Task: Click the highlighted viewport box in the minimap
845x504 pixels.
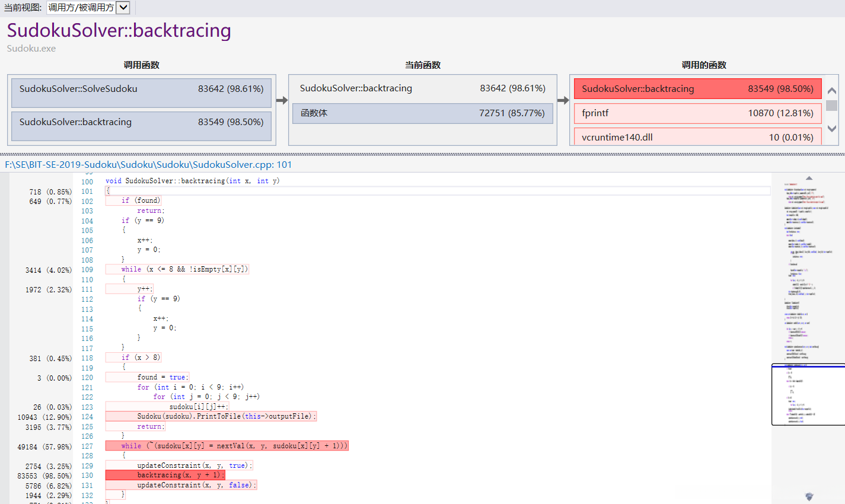Action: (808, 394)
